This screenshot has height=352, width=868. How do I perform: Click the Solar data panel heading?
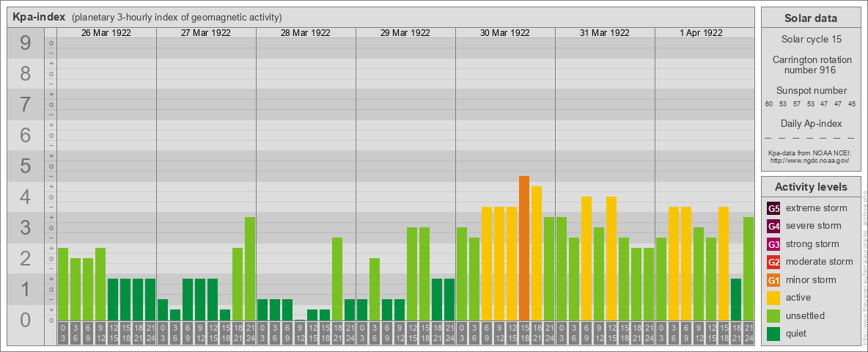[811, 18]
